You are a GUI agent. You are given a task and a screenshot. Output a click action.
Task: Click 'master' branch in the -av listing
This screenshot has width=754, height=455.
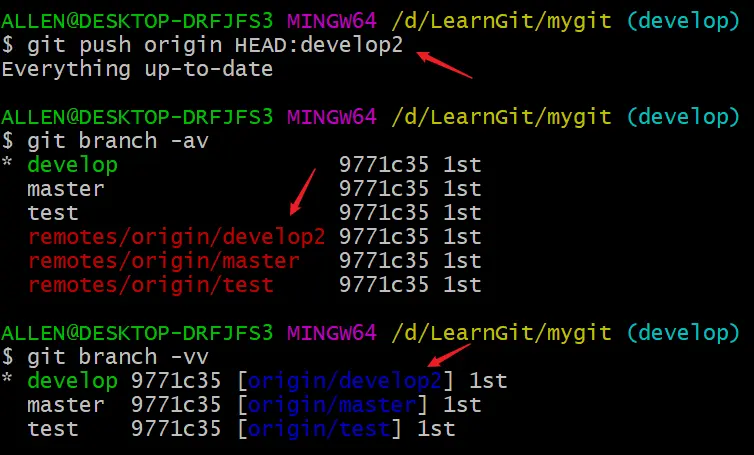tap(66, 189)
